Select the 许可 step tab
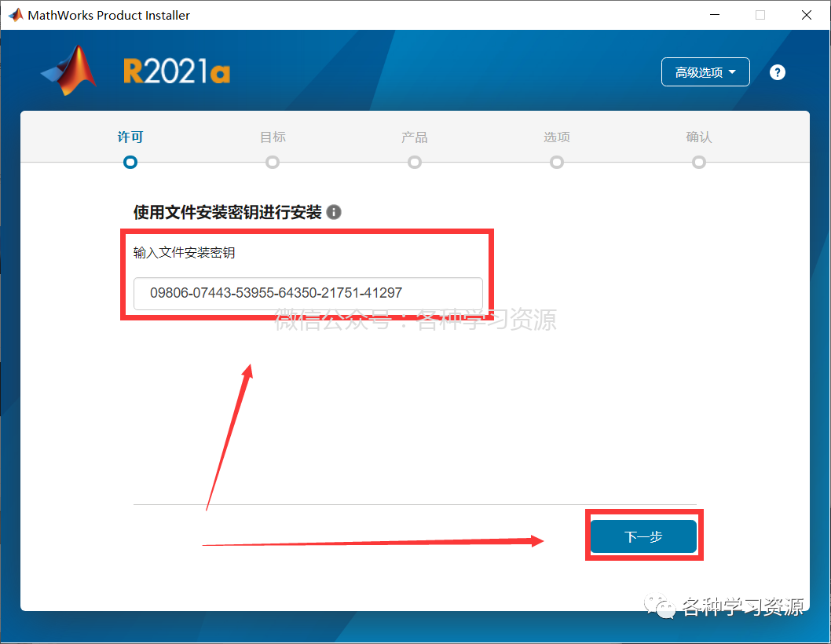Screen dimensions: 831x644 coord(130,137)
